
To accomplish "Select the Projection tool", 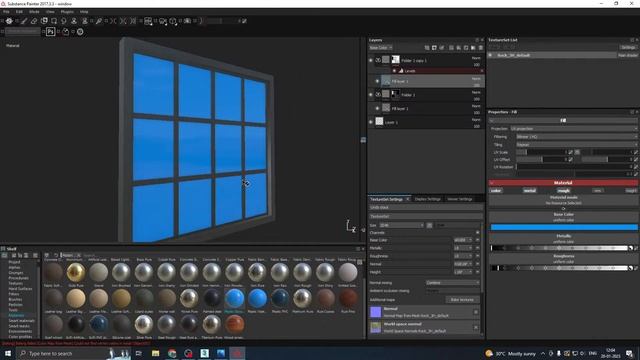I will click(x=44, y=21).
